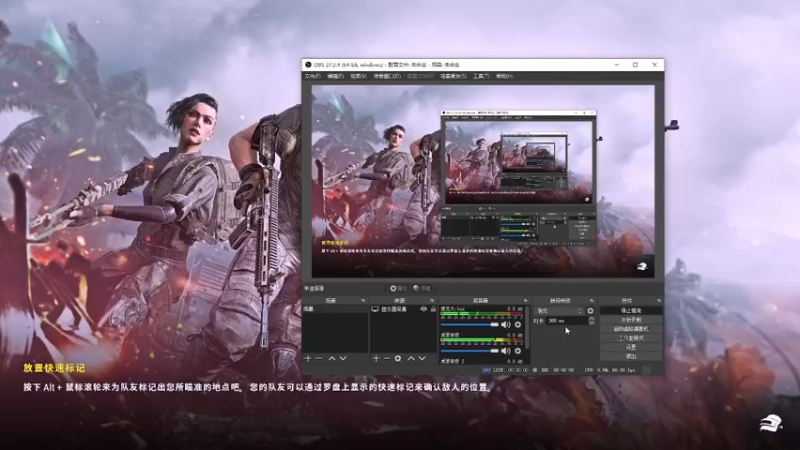Click the audio mixer vertical scrollbar

527,328
